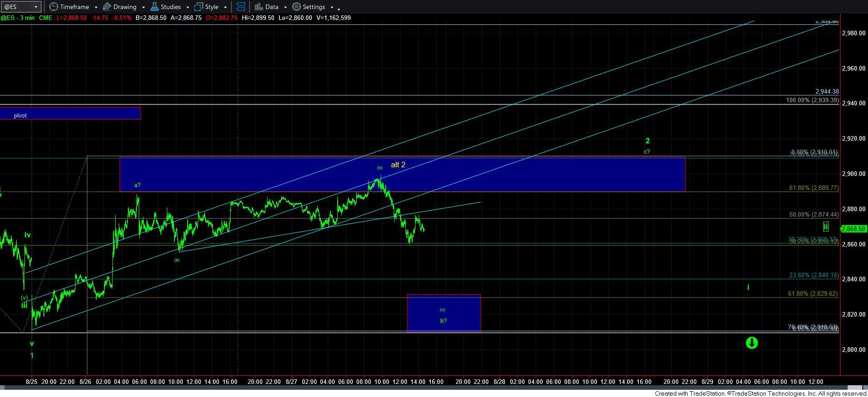Click the Timeframe clock icon
The image size is (868, 397).
53,7
